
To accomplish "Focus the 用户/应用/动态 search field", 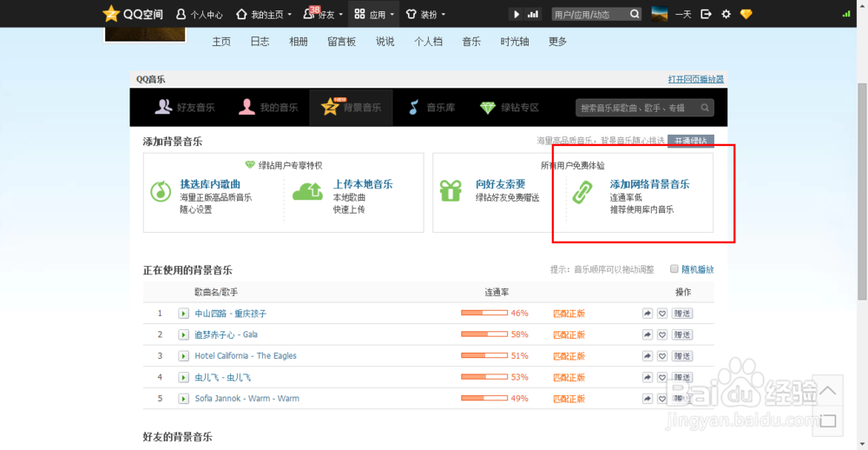I will click(x=590, y=15).
